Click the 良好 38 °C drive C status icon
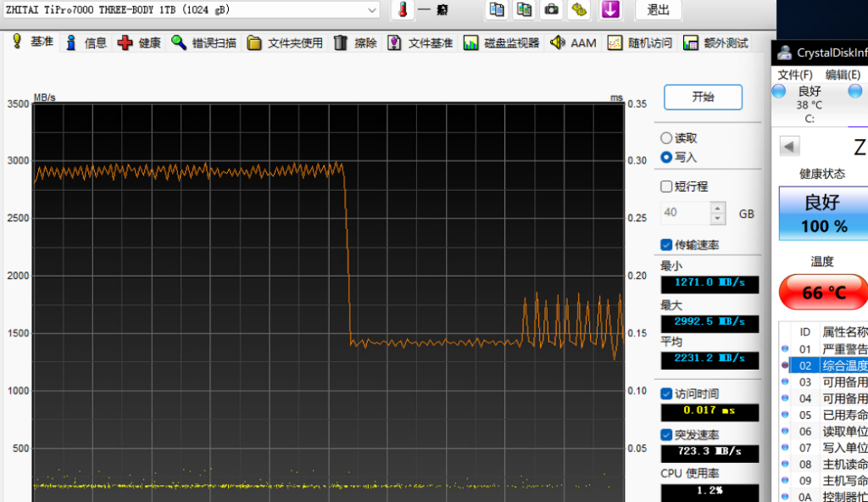This screenshot has width=868, height=502. pyautogui.click(x=778, y=92)
